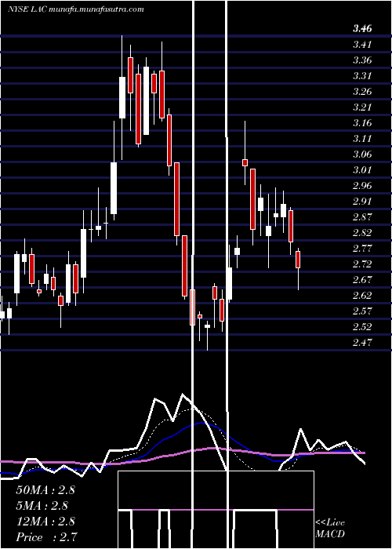Select the Price : 2.7 readout
Viewport: 392px width, 549px height.
(x=46, y=537)
